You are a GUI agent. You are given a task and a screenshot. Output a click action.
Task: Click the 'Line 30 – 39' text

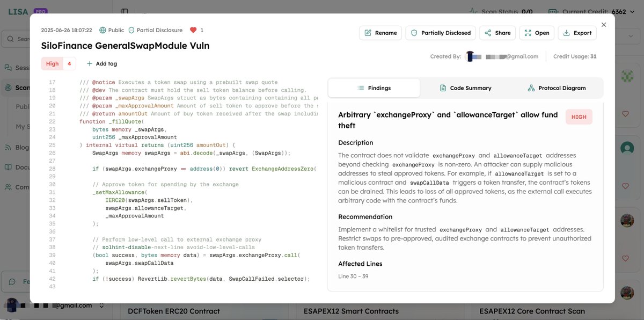[x=353, y=276]
